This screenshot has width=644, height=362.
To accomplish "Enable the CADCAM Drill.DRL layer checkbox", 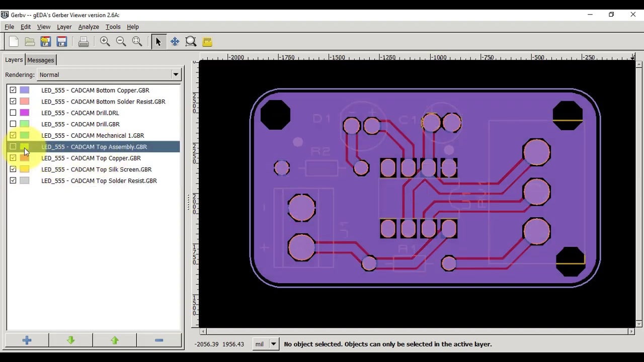I will [x=13, y=113].
